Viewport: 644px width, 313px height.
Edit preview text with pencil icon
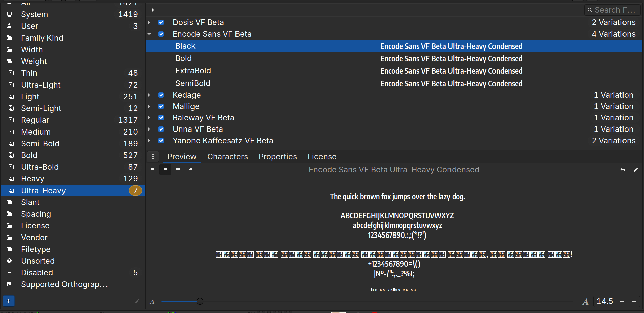point(635,170)
